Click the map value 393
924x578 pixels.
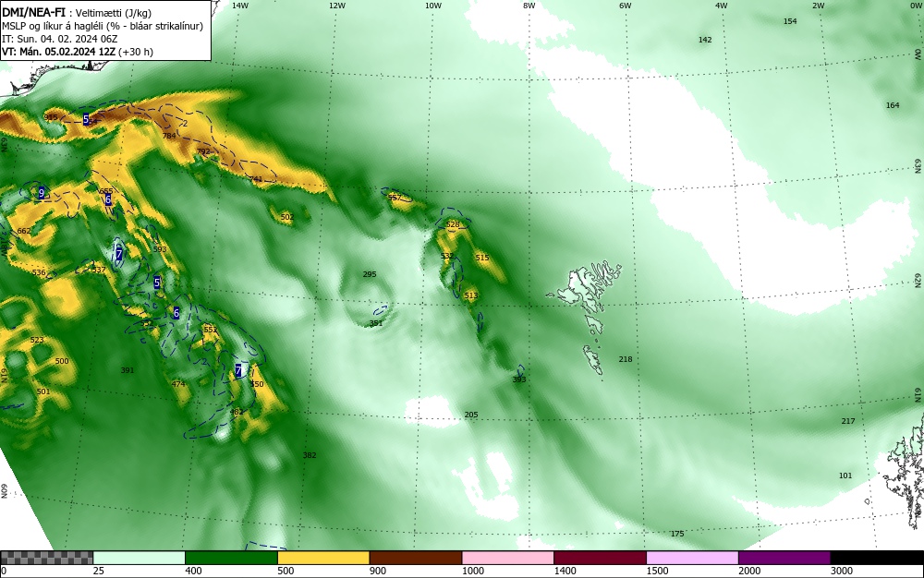point(519,379)
